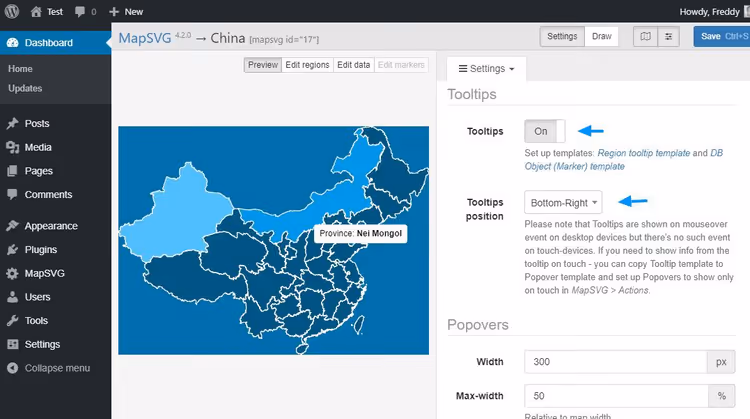Image resolution: width=750 pixels, height=419 pixels.
Task: Open the Region tooltip template link
Action: point(643,153)
